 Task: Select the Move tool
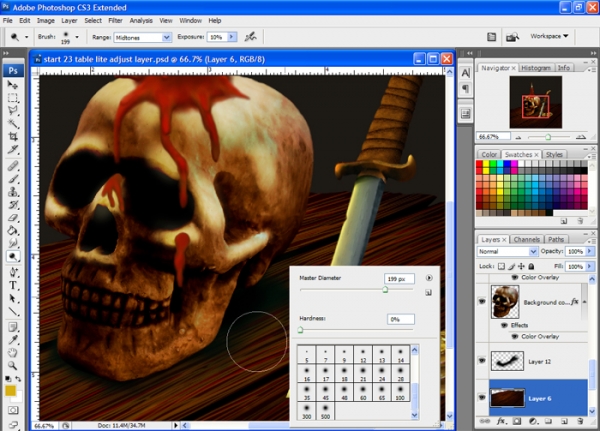tap(13, 85)
